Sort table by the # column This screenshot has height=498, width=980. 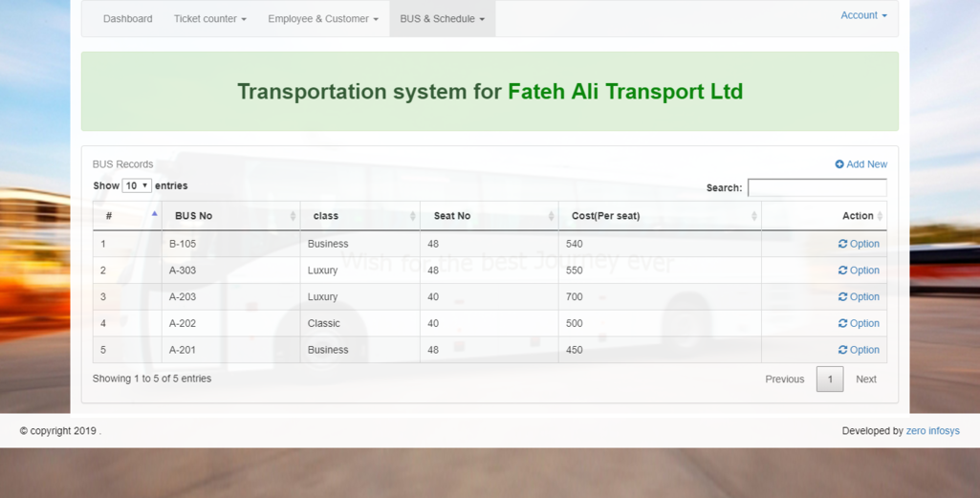click(127, 216)
